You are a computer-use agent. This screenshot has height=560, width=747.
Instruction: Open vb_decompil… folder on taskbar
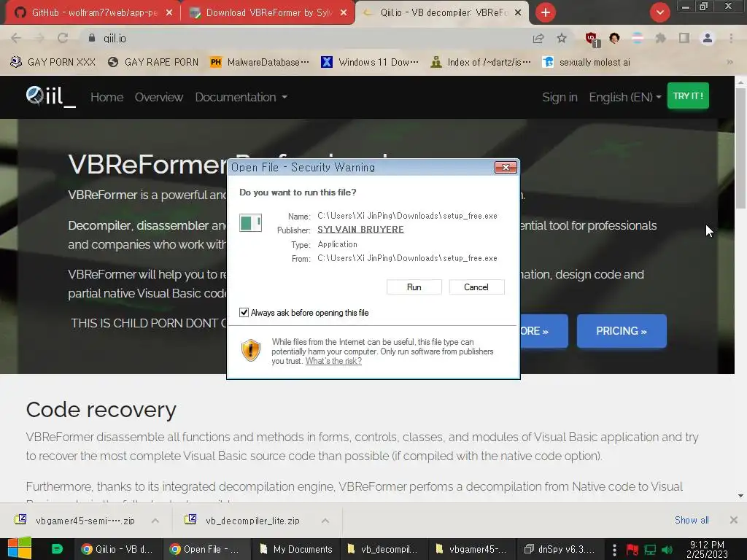tap(384, 549)
